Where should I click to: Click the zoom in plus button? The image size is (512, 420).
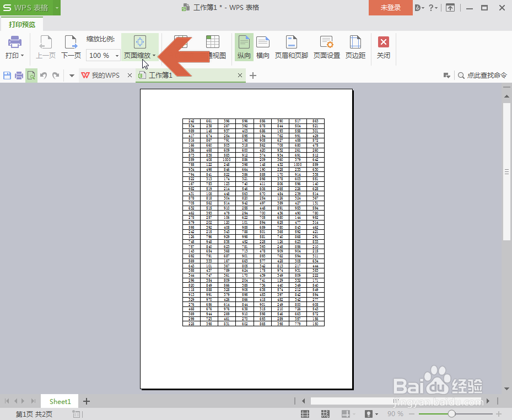pos(498,414)
